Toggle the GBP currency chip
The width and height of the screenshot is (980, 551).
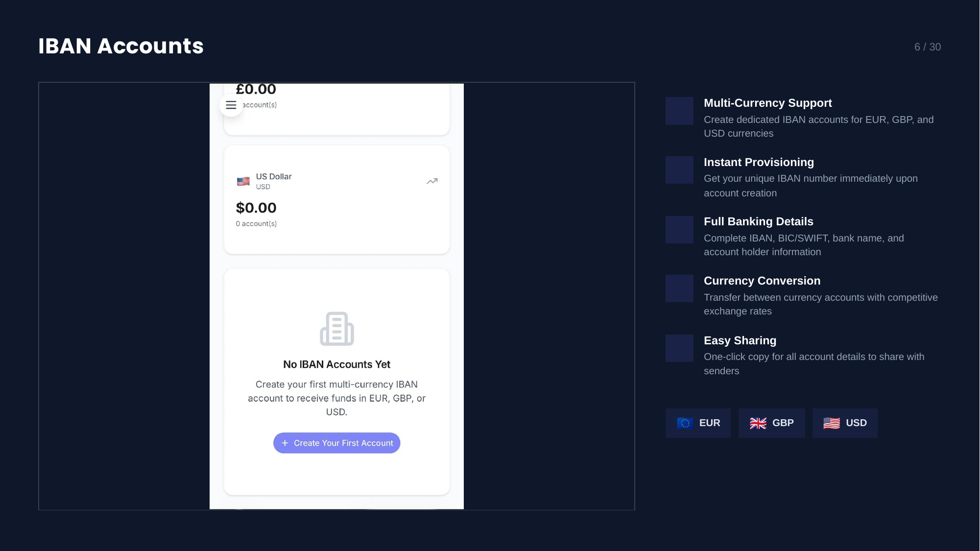point(771,423)
